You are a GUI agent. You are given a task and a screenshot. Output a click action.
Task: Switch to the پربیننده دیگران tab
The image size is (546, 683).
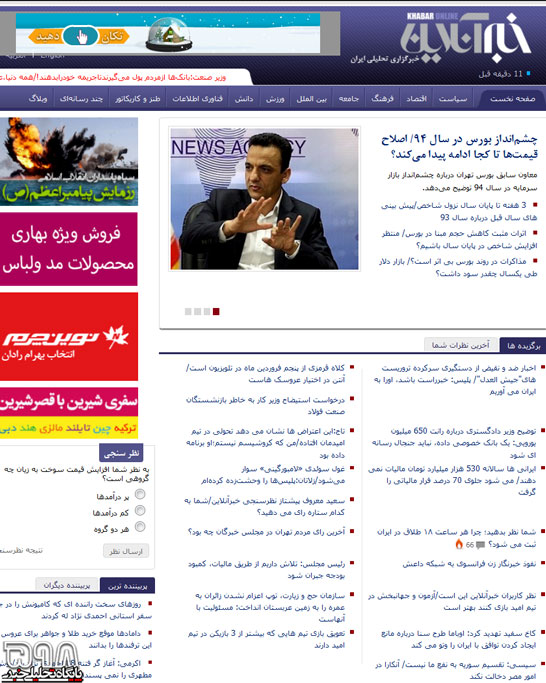(x=67, y=585)
